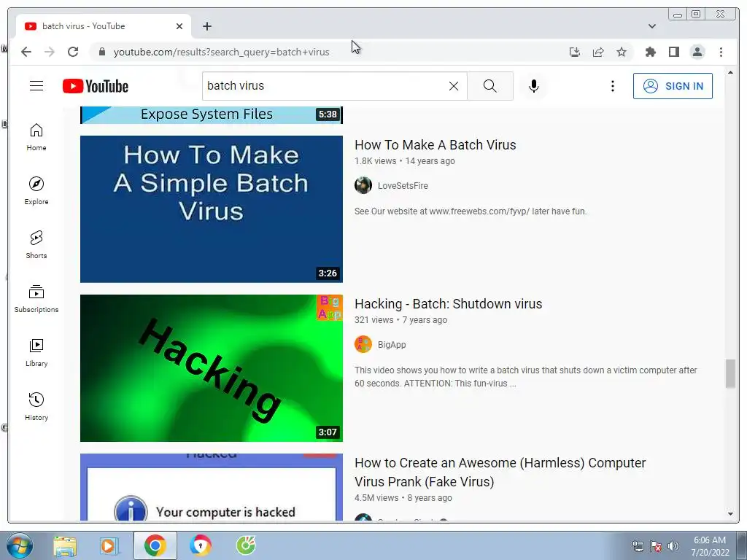This screenshot has width=747, height=560.
Task: Open Library in sidebar
Action: pyautogui.click(x=36, y=352)
